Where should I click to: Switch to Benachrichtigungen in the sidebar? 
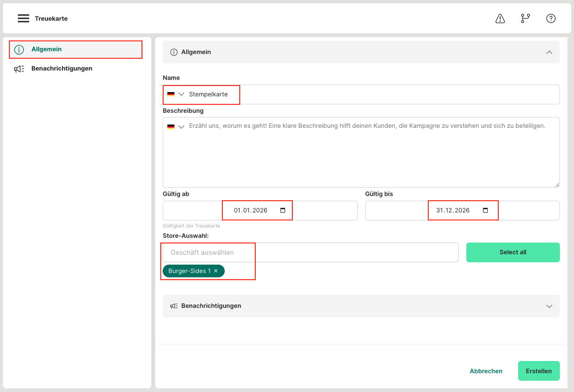(x=62, y=69)
